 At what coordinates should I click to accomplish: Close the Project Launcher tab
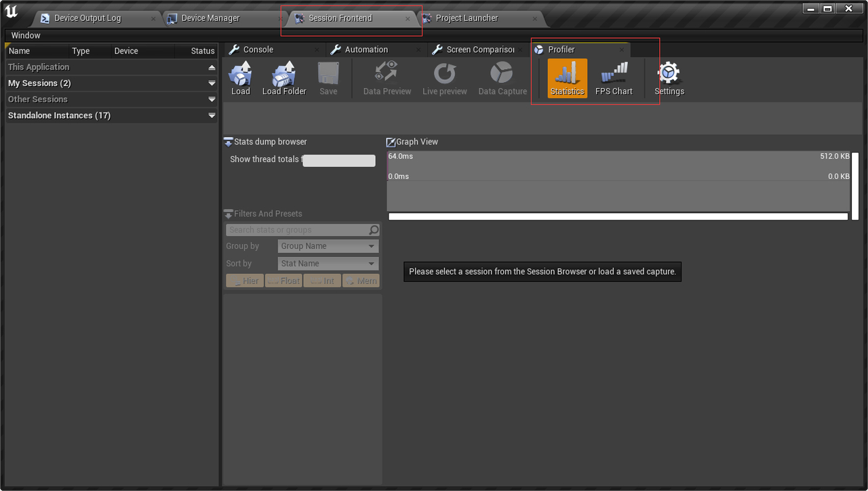(x=535, y=19)
